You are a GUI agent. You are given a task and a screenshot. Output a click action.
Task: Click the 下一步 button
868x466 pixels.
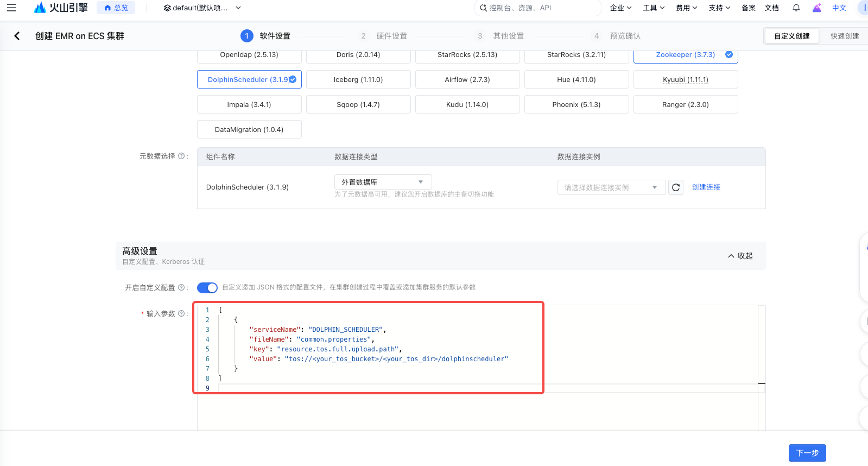pyautogui.click(x=807, y=453)
